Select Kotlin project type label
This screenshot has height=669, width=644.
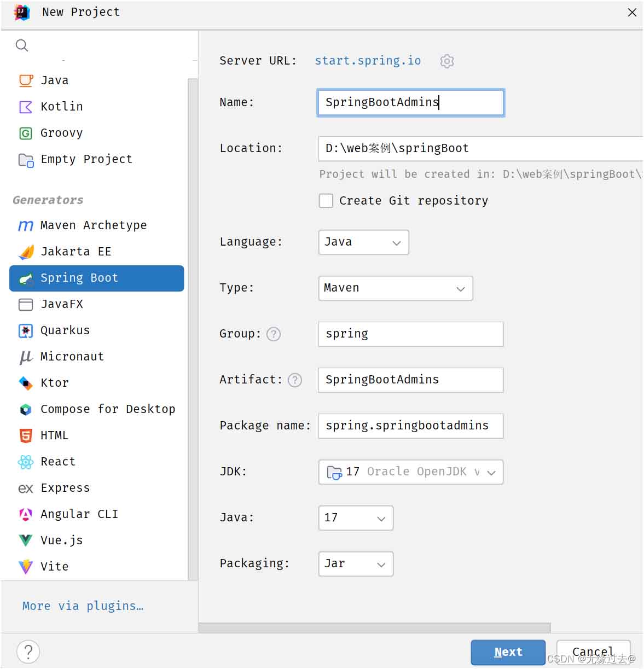coord(62,107)
